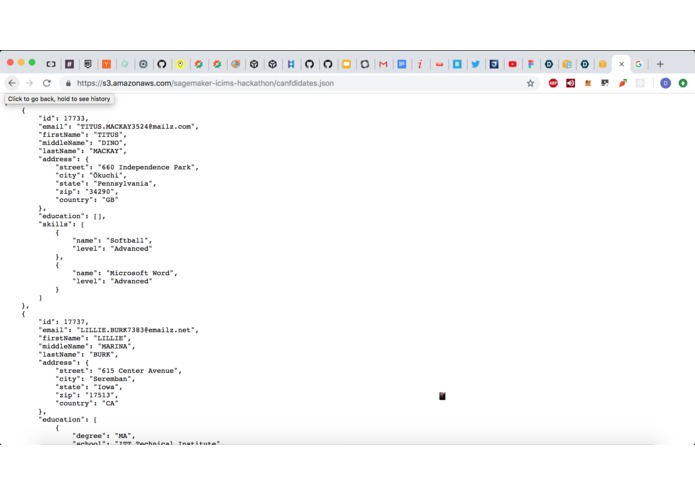Click the forward navigation arrow

point(29,83)
